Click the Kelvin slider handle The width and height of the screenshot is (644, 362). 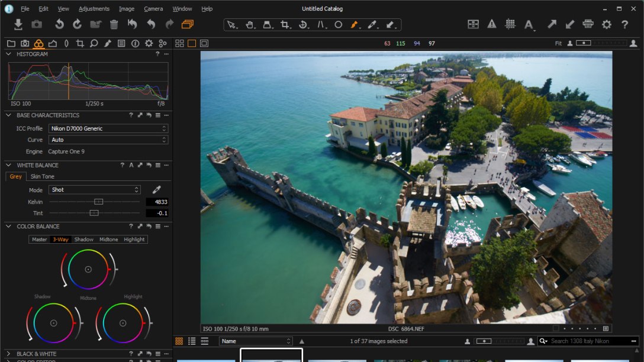point(99,202)
